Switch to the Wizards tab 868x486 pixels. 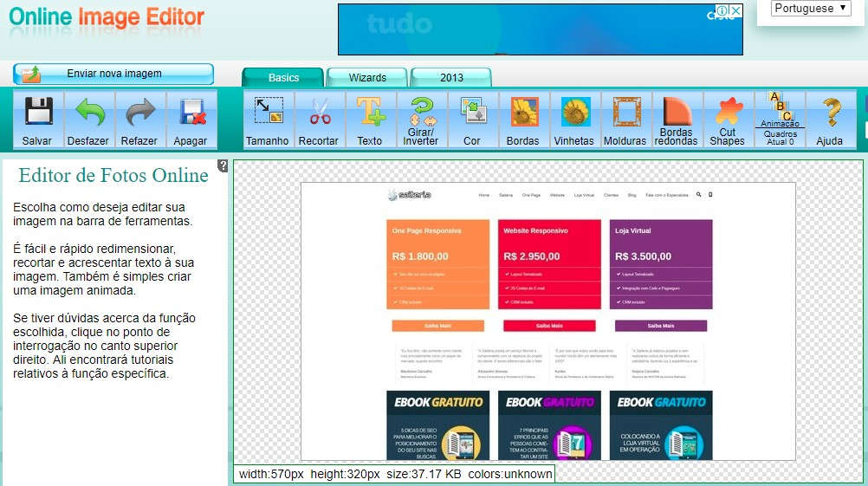367,77
